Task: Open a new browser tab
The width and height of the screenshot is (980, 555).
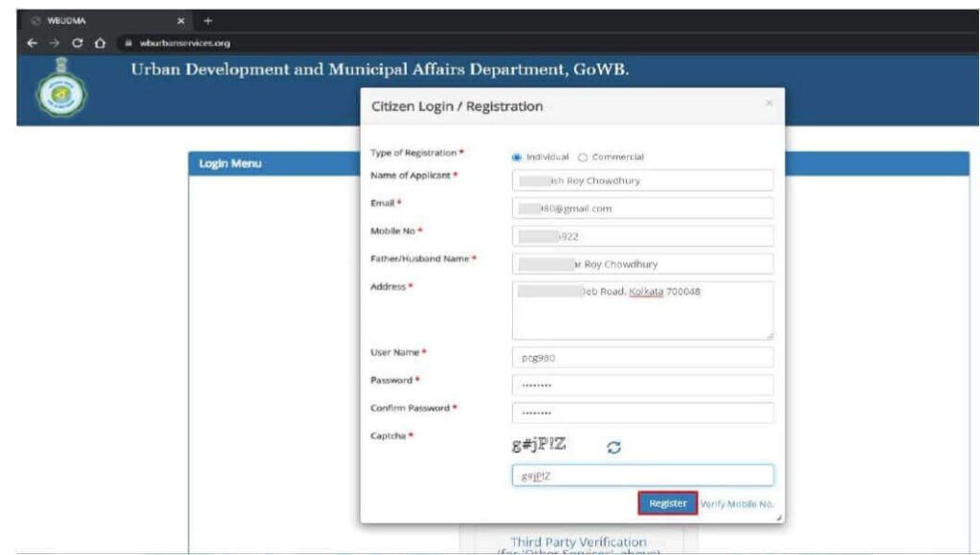Action: click(208, 21)
